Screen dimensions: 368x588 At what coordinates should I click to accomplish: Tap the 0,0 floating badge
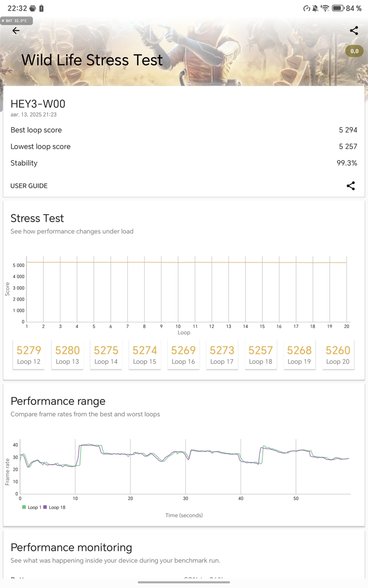pyautogui.click(x=354, y=51)
